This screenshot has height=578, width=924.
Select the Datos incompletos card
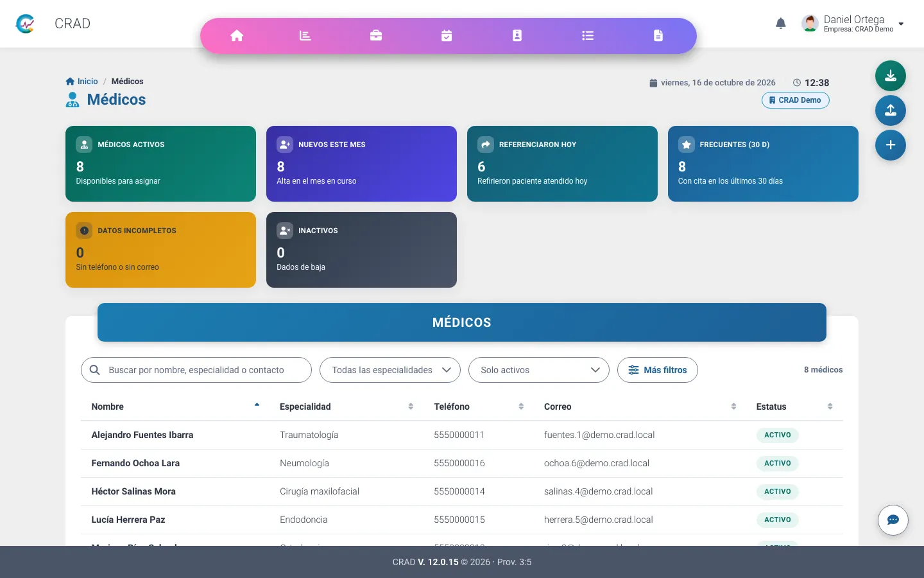160,250
